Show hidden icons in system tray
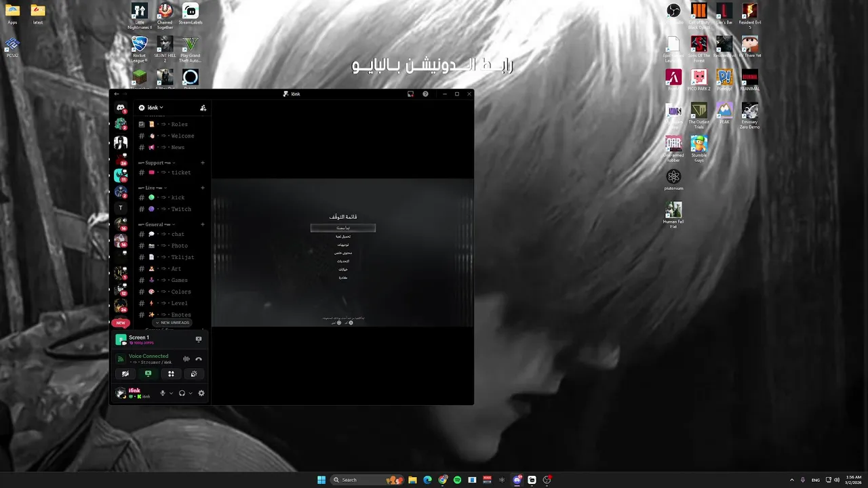 click(791, 480)
